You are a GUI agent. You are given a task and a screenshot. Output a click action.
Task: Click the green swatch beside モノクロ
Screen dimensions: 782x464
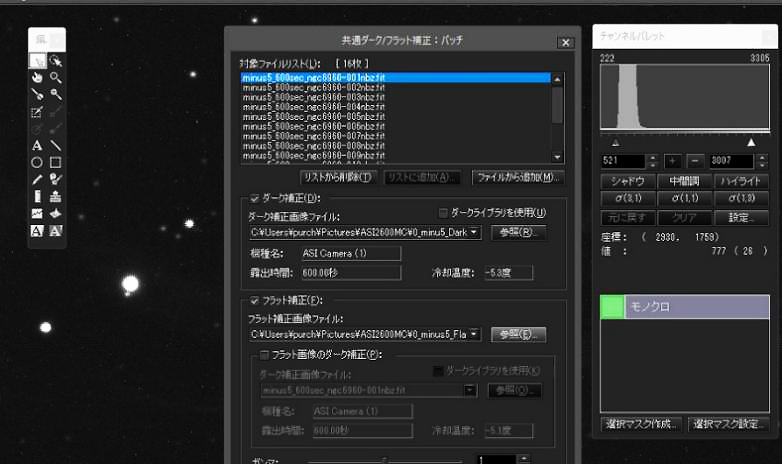pos(612,307)
